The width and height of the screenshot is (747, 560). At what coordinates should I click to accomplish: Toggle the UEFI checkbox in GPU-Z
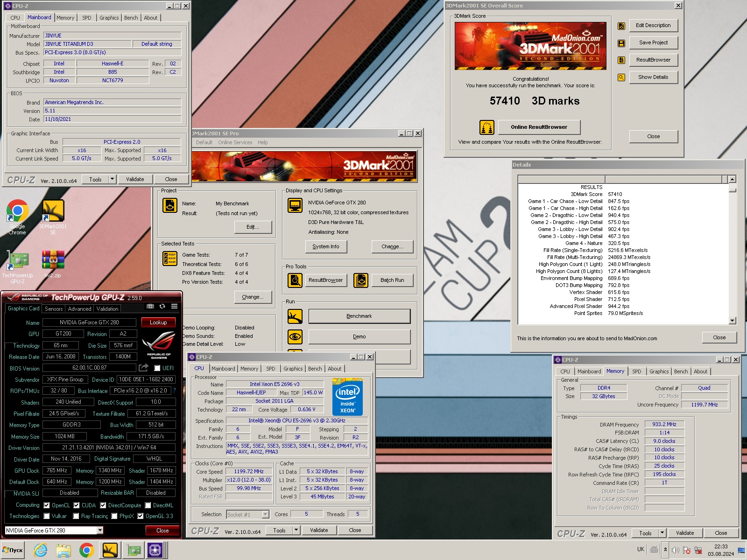(157, 368)
